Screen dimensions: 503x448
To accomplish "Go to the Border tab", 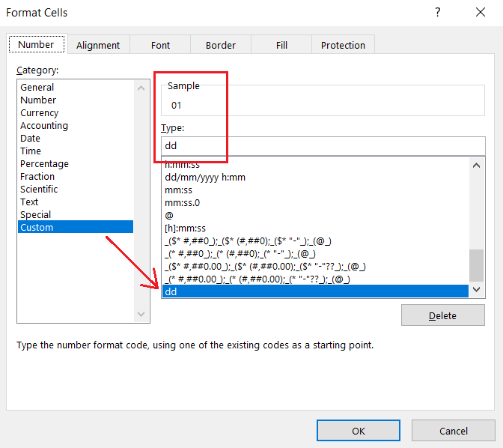I will coord(221,45).
